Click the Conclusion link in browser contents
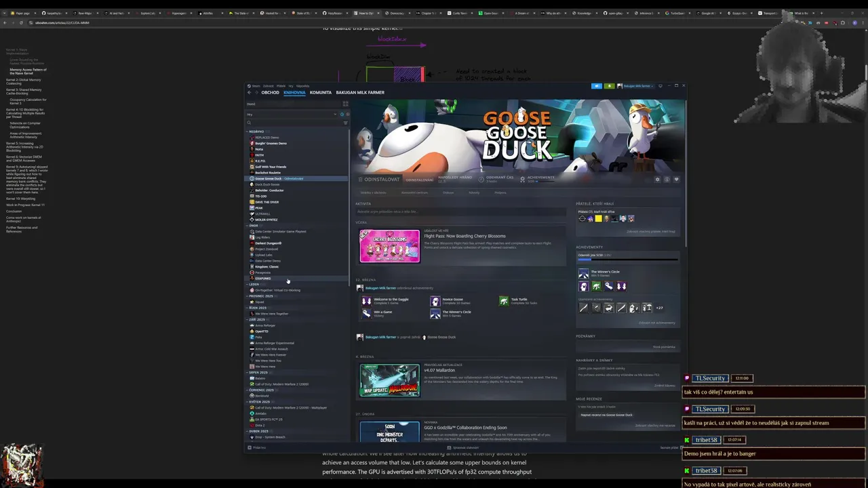 click(x=14, y=211)
